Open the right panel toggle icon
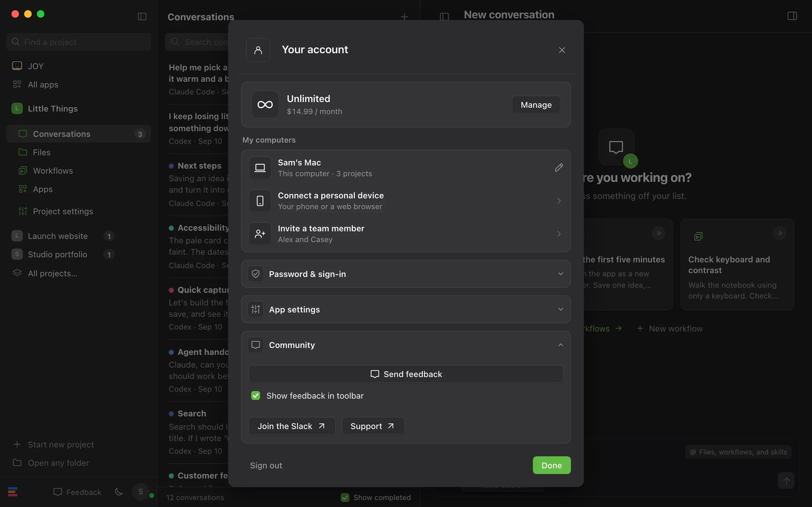Image resolution: width=812 pixels, height=507 pixels. click(792, 16)
